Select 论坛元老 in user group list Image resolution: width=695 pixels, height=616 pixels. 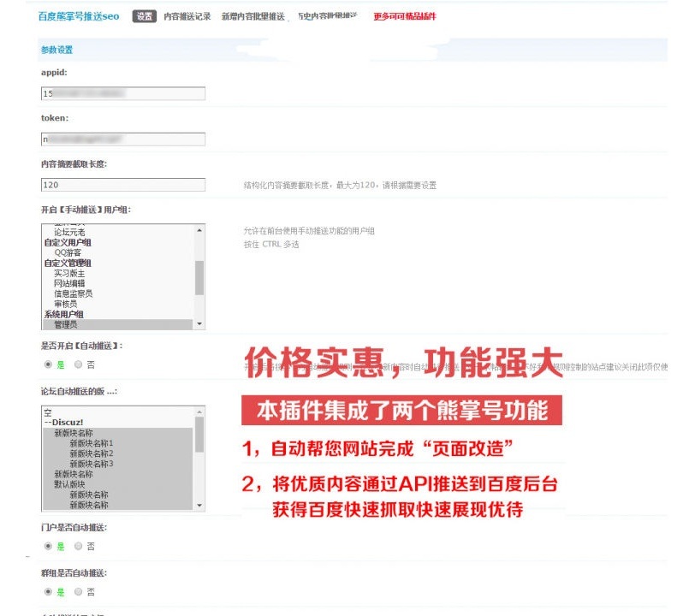click(69, 232)
